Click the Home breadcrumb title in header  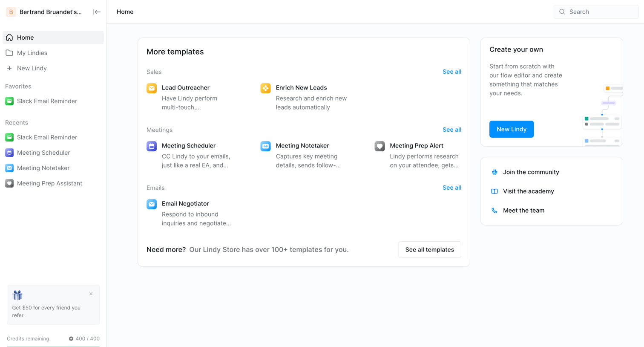tap(125, 12)
